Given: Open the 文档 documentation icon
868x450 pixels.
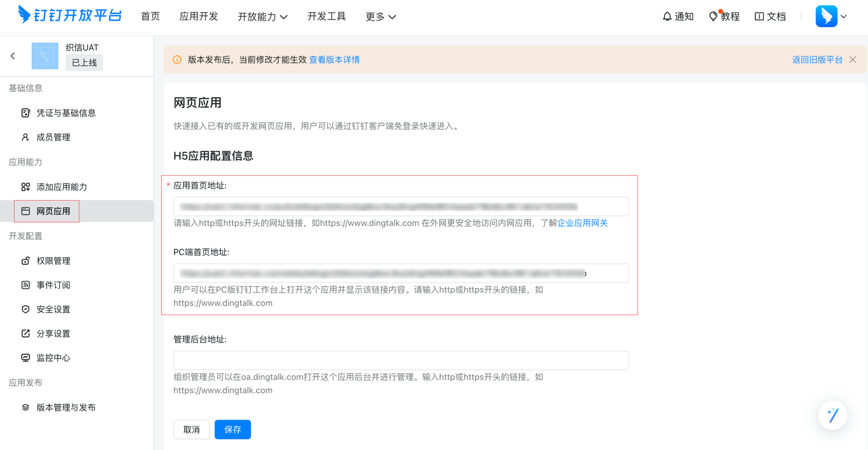Looking at the screenshot, I should coord(770,16).
